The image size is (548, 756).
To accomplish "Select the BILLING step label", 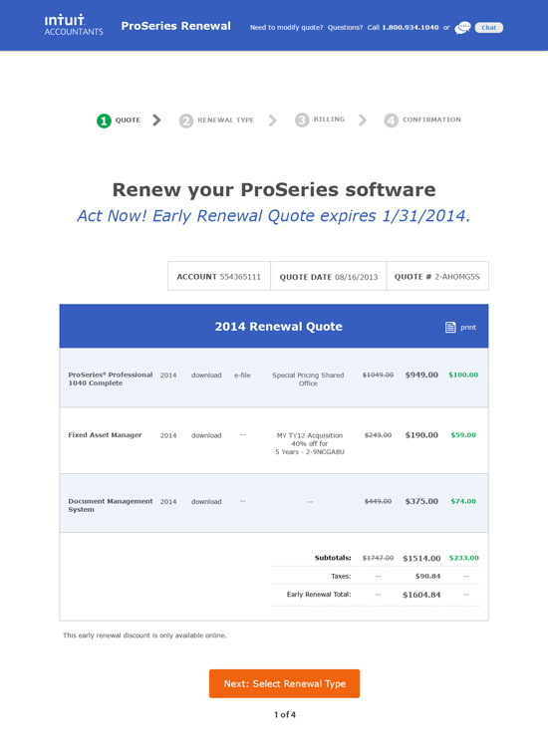I will tap(329, 120).
